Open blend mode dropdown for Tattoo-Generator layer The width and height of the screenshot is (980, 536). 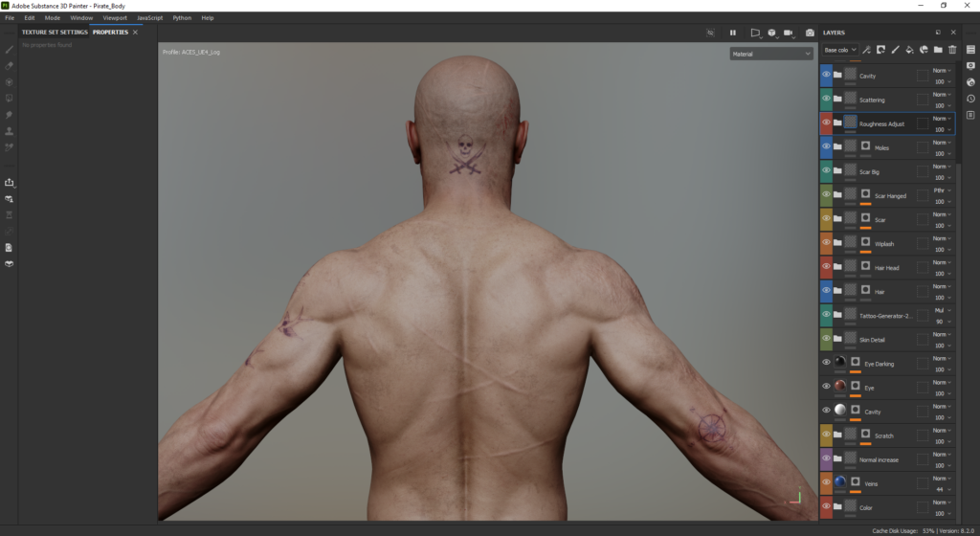(942, 310)
